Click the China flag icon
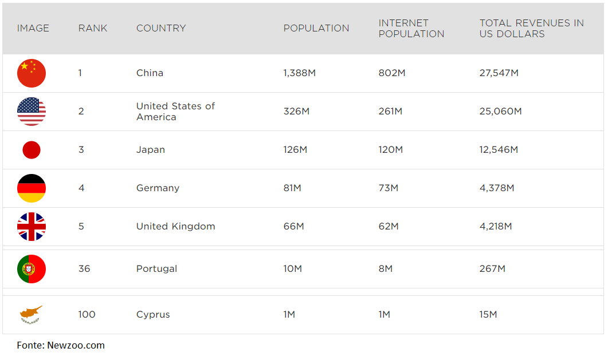 pyautogui.click(x=32, y=73)
